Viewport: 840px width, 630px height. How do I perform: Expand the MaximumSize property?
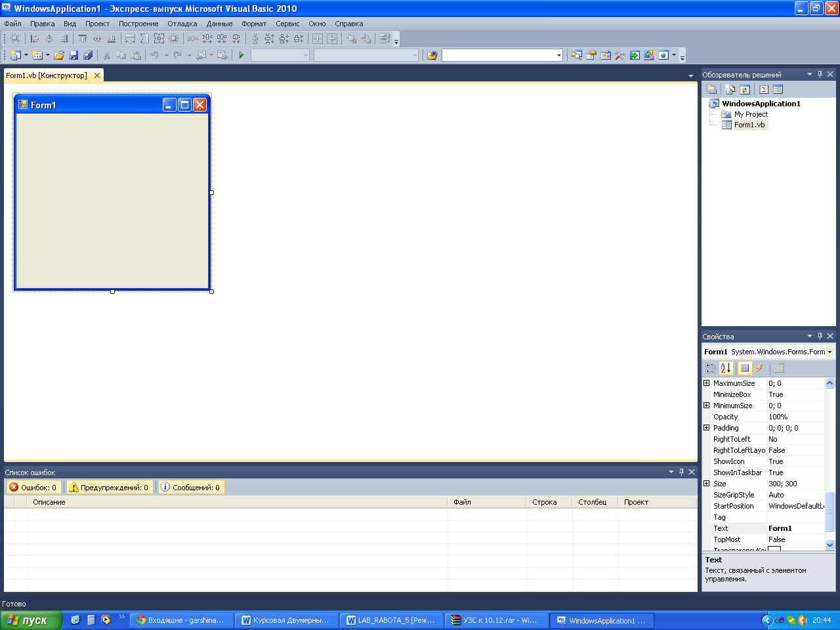pos(707,383)
